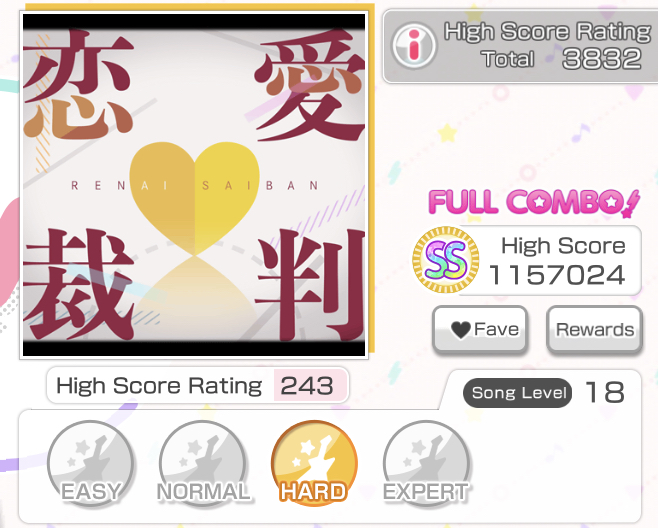The width and height of the screenshot is (658, 528).
Task: Add song to favorites with Fave
Action: coord(480,329)
